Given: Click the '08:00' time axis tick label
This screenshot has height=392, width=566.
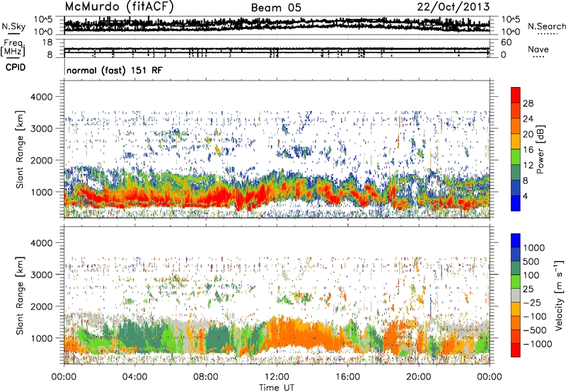Looking at the screenshot, I should [x=205, y=377].
